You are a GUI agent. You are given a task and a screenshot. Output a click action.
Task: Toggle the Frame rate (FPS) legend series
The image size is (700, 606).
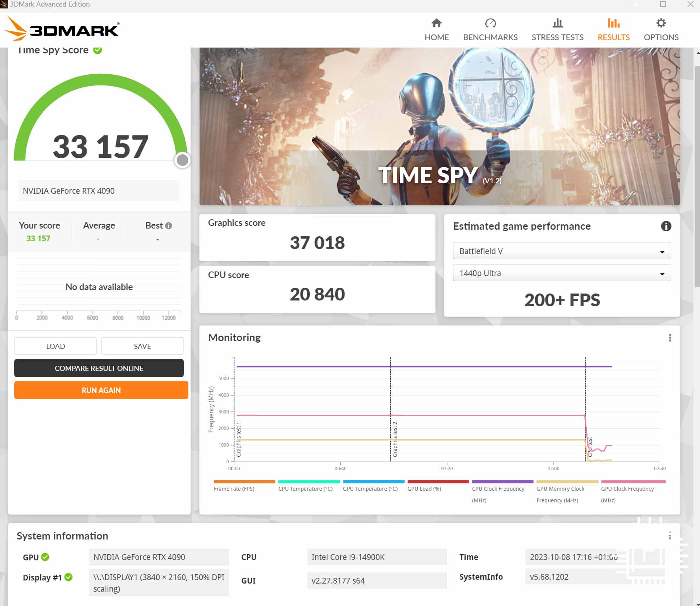point(244,487)
